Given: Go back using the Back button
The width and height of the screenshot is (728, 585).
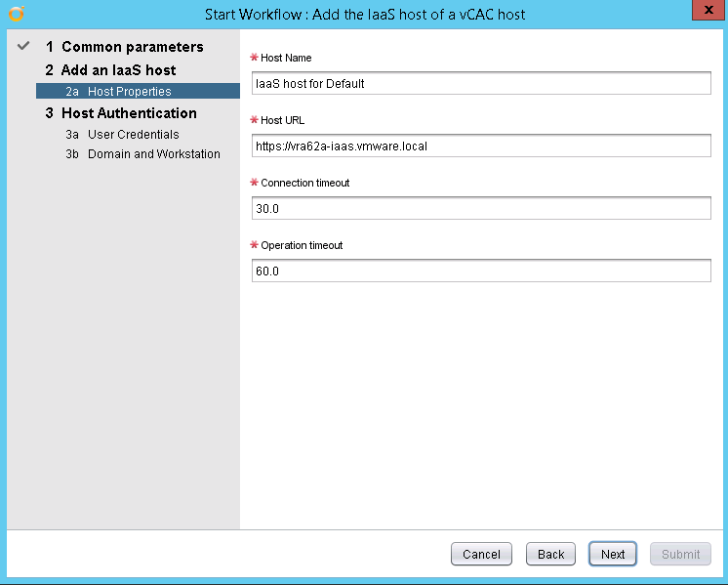Looking at the screenshot, I should (550, 554).
